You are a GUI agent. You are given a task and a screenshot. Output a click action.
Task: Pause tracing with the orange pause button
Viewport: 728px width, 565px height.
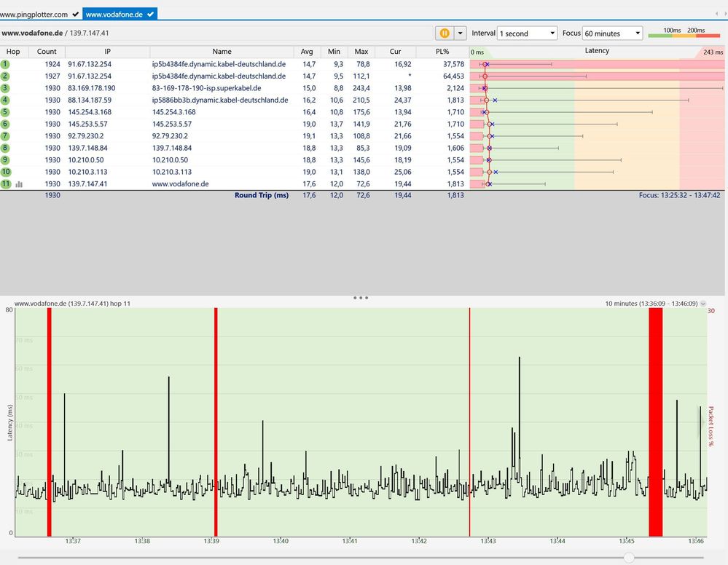pyautogui.click(x=444, y=33)
